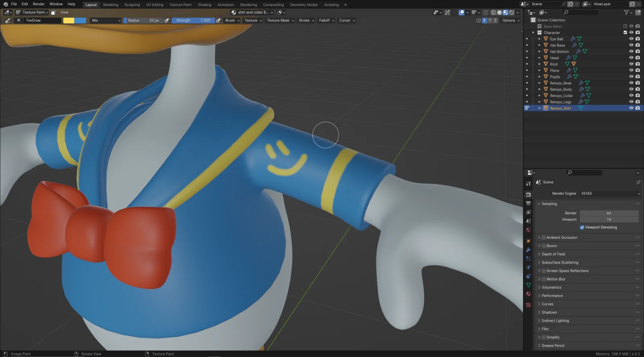Switch to the UV Editing workspace
Screen dimensions: 644x357
[x=155, y=5]
